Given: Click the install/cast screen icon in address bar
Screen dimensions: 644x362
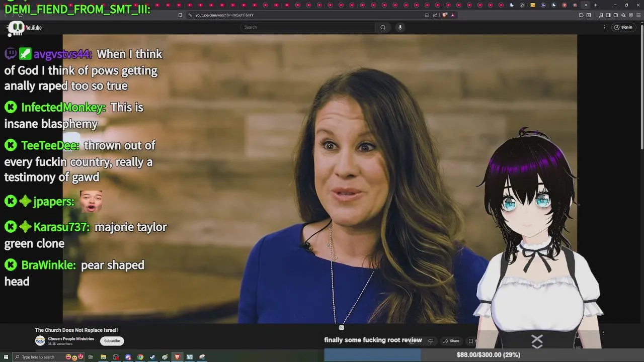Looking at the screenshot, I should 427,15.
